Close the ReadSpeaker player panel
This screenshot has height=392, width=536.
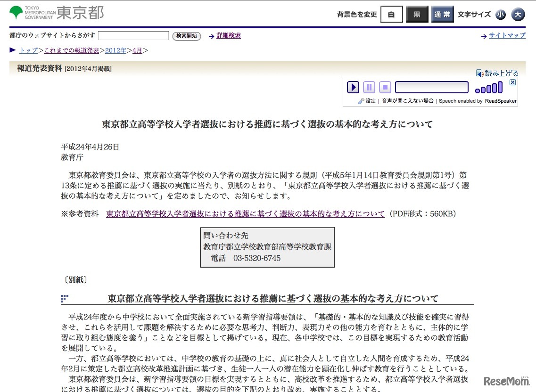click(513, 82)
